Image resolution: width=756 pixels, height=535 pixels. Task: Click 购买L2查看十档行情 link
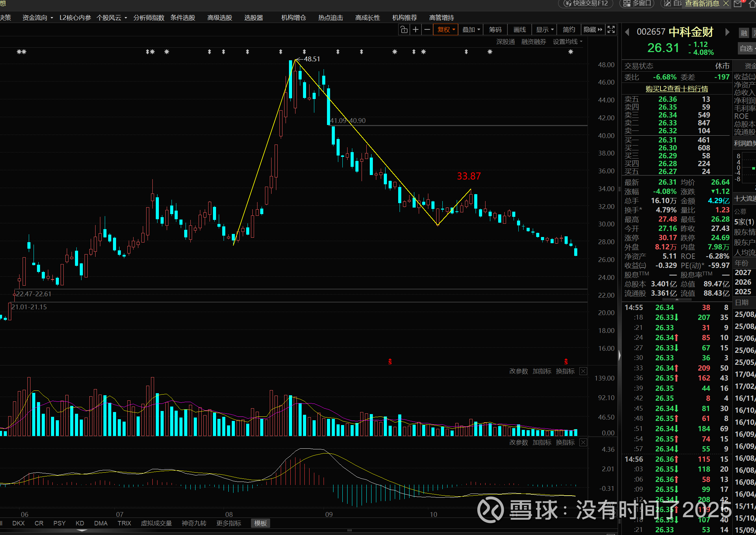(x=677, y=89)
